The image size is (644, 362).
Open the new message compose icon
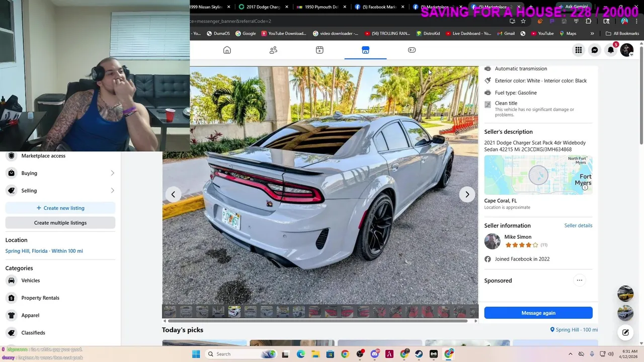(625, 332)
